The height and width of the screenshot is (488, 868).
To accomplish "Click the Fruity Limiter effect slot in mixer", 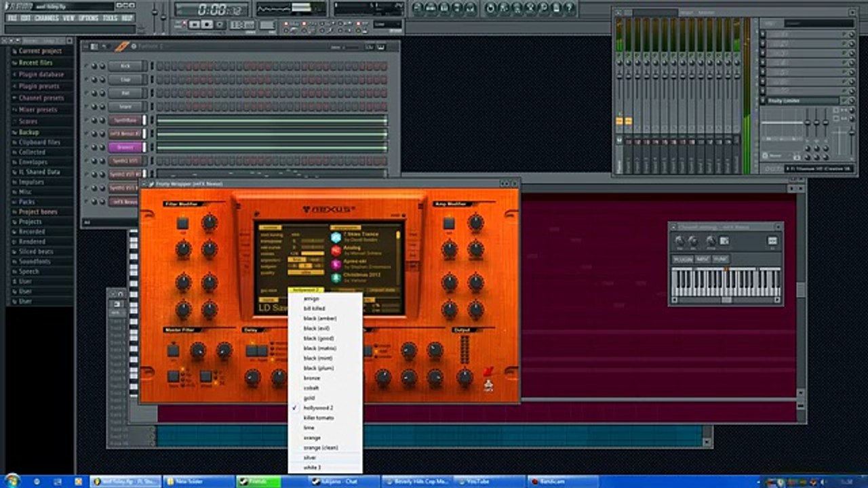I will [803, 101].
